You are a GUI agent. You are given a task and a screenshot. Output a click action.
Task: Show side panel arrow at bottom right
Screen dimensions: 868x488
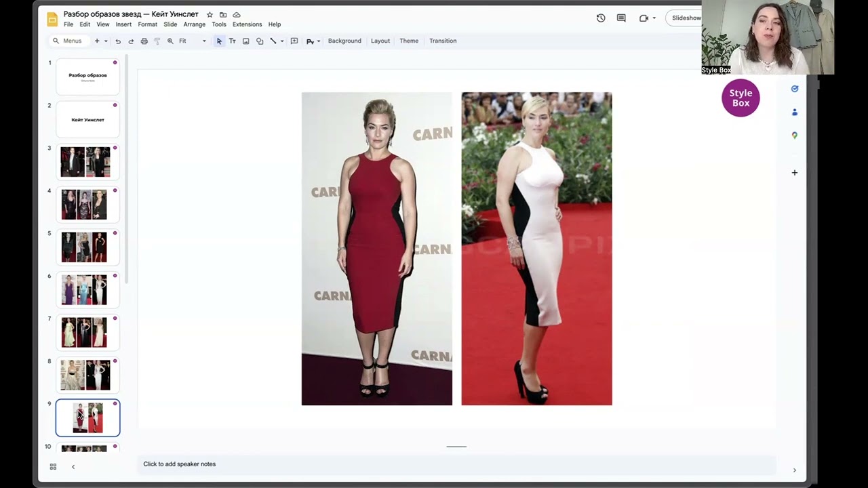click(794, 470)
